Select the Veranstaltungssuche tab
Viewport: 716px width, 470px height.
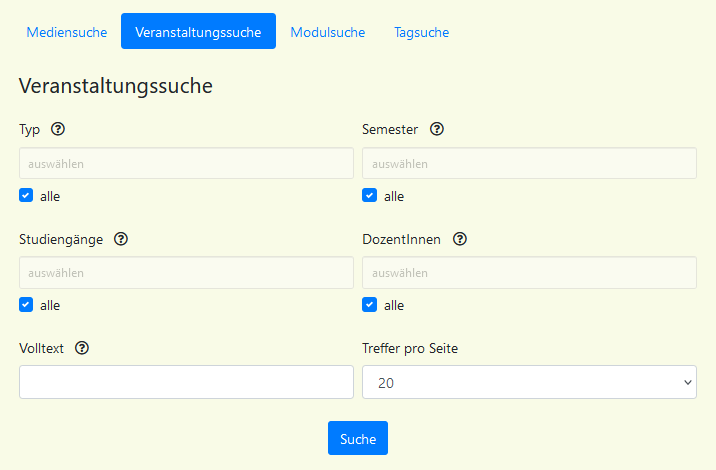click(198, 32)
